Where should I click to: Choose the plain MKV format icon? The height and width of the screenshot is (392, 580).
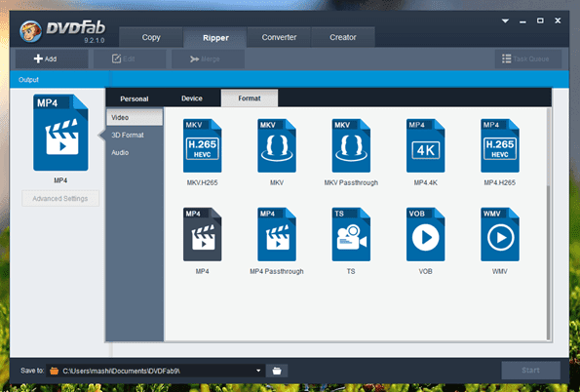pyautogui.click(x=277, y=145)
